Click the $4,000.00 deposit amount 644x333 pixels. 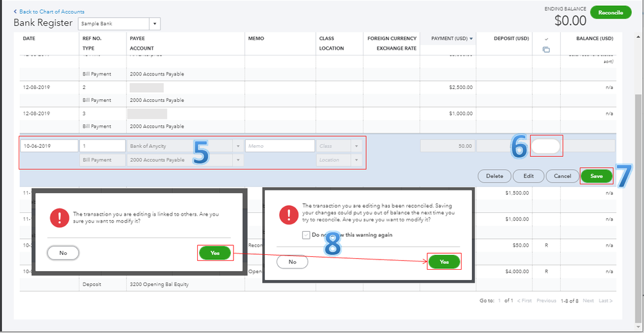coord(517,271)
